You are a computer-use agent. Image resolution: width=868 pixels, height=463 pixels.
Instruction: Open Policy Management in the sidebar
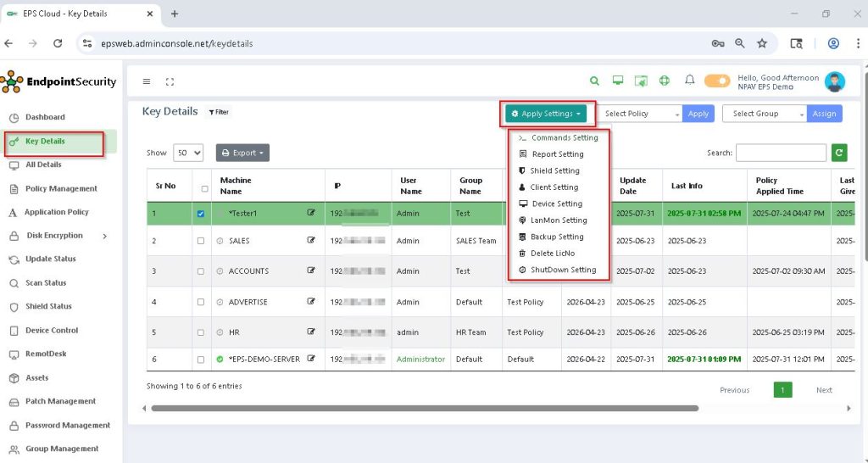click(x=61, y=188)
